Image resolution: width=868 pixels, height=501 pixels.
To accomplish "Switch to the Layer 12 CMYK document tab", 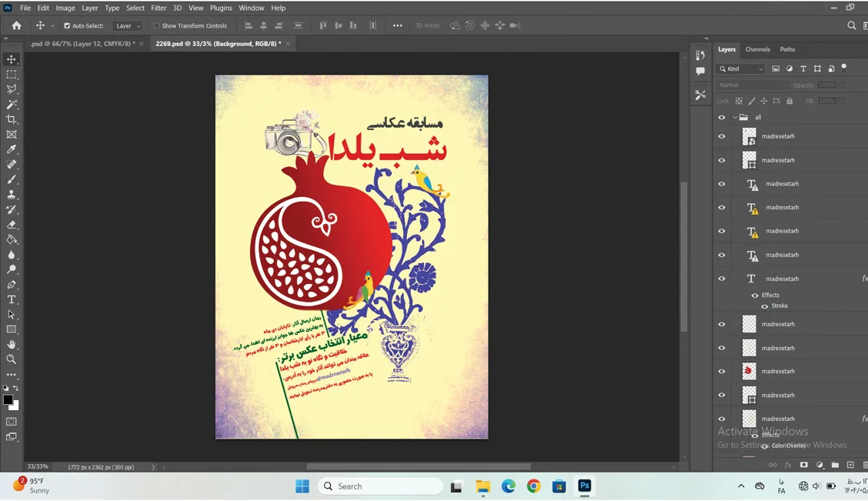I will coord(82,44).
